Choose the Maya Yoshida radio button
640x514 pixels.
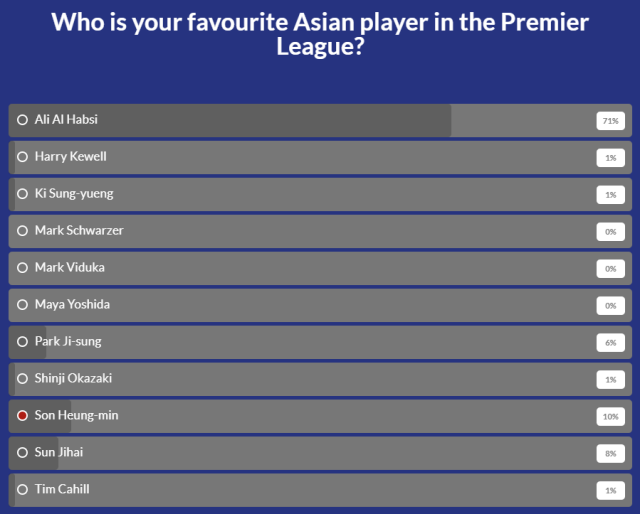(x=22, y=305)
